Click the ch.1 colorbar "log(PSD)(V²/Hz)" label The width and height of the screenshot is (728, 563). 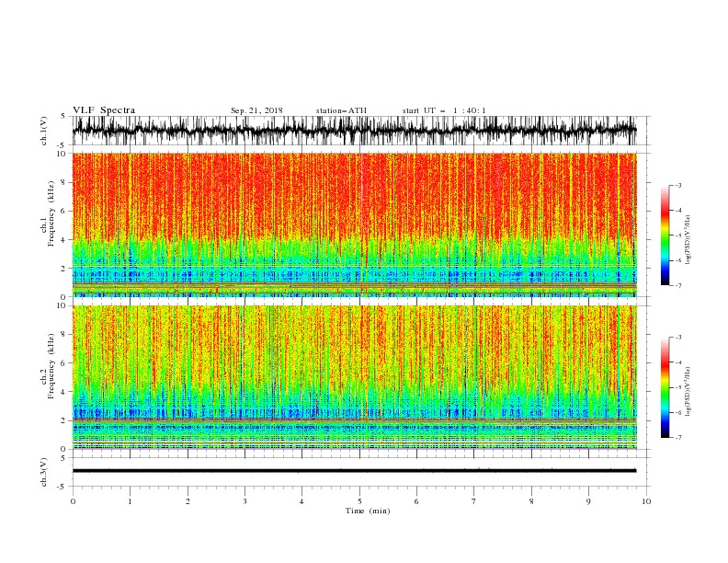[688, 240]
